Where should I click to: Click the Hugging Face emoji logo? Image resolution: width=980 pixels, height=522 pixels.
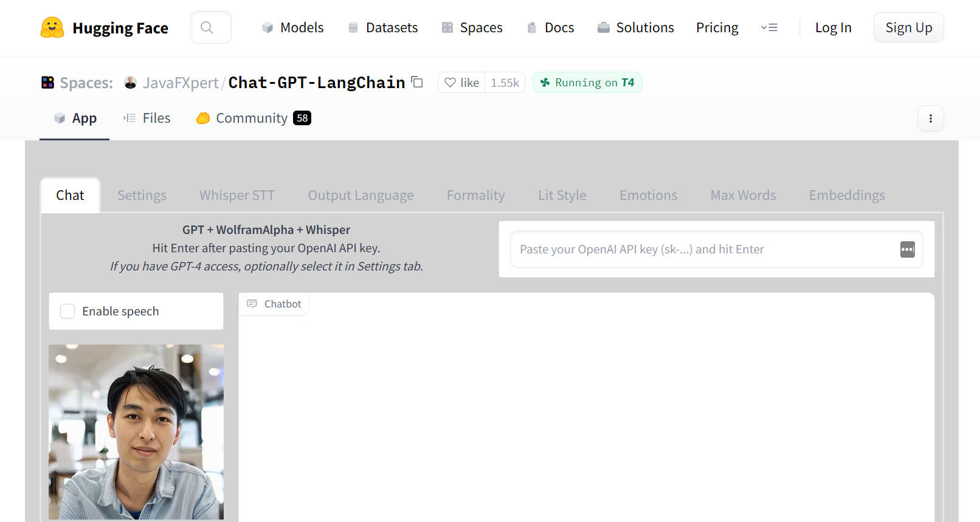pyautogui.click(x=52, y=27)
